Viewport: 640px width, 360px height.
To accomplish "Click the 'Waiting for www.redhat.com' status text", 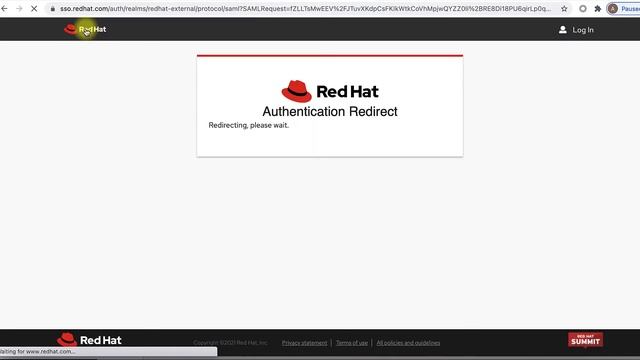I will click(x=38, y=351).
